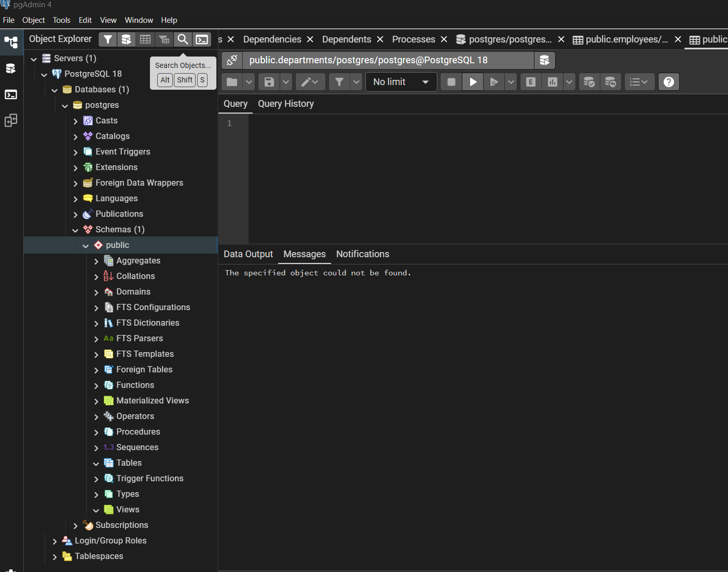This screenshot has height=572, width=728.
Task: Close the Dependents tab
Action: [x=380, y=39]
